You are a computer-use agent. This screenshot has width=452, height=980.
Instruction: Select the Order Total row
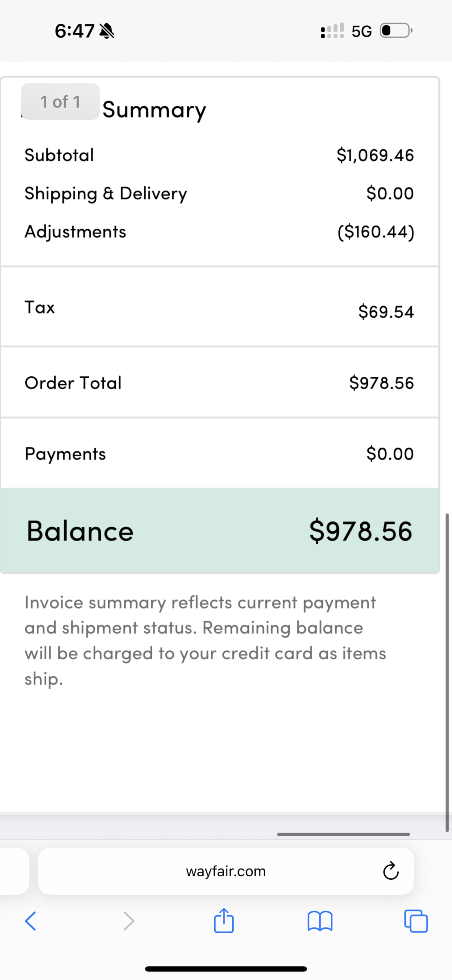pos(219,382)
